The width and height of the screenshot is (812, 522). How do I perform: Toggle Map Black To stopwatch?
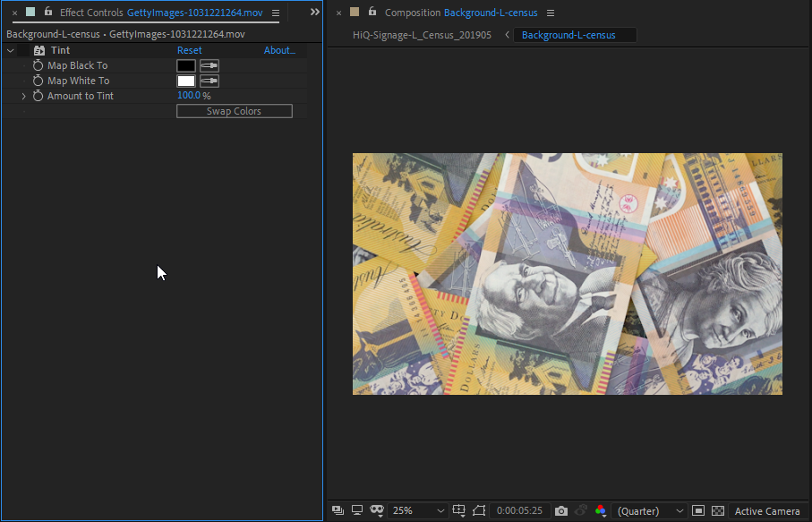(x=38, y=65)
